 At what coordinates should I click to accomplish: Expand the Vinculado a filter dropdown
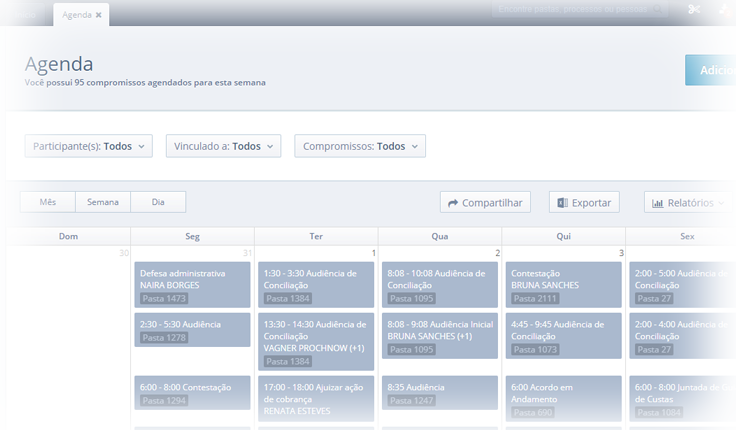click(223, 146)
